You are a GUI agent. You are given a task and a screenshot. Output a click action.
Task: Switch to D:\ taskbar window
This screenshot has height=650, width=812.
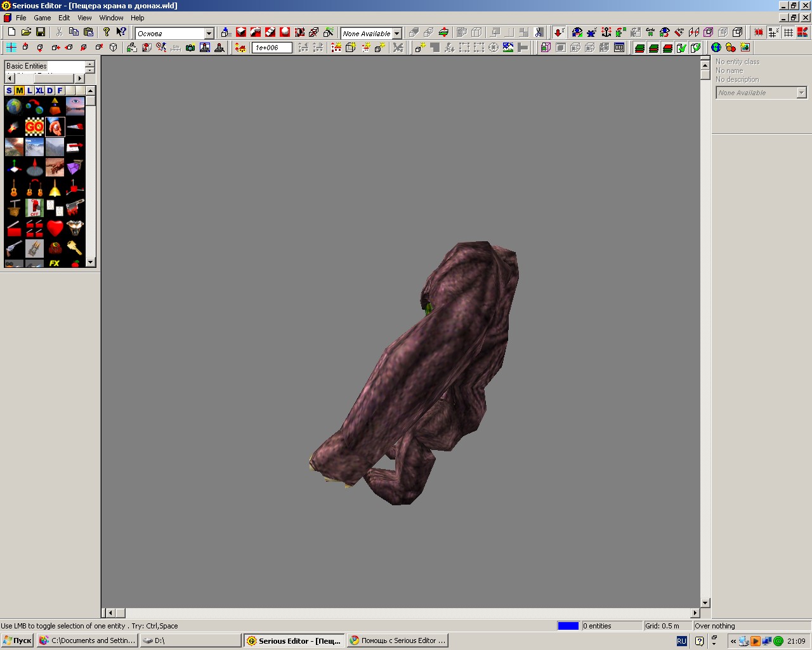(190, 640)
